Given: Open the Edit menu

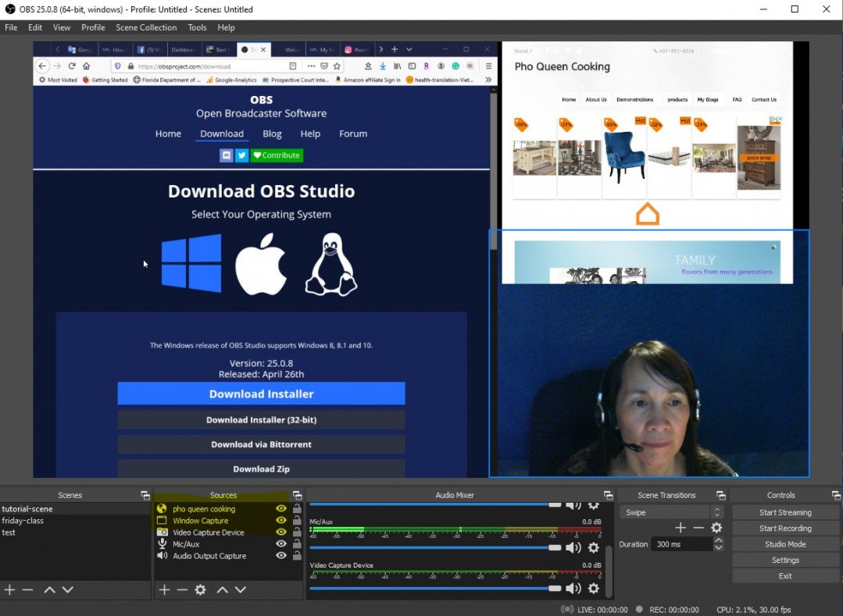Looking at the screenshot, I should (35, 27).
